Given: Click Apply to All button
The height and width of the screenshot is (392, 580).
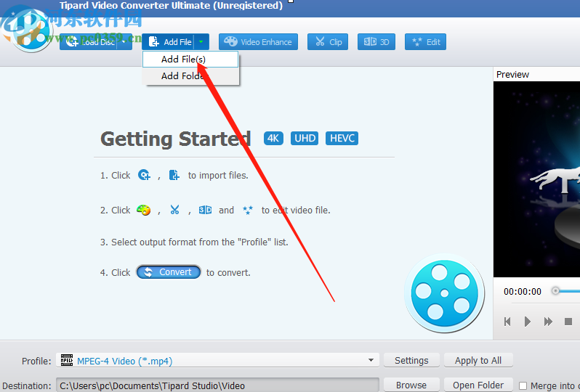Looking at the screenshot, I should [x=478, y=360].
